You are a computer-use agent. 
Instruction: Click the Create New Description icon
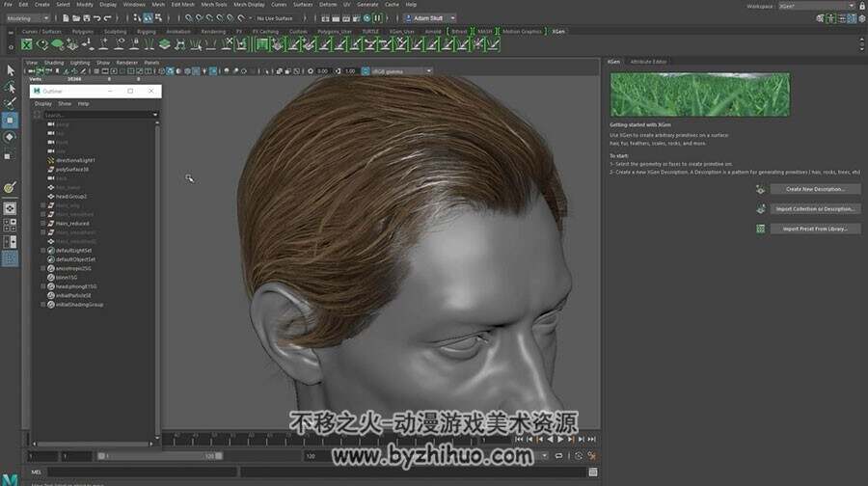coord(761,189)
